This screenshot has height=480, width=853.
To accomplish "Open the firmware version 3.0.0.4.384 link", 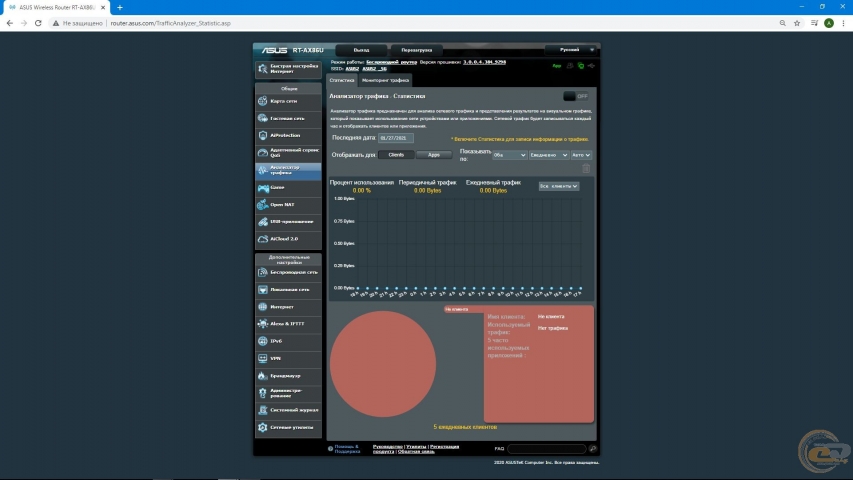I will [485, 62].
